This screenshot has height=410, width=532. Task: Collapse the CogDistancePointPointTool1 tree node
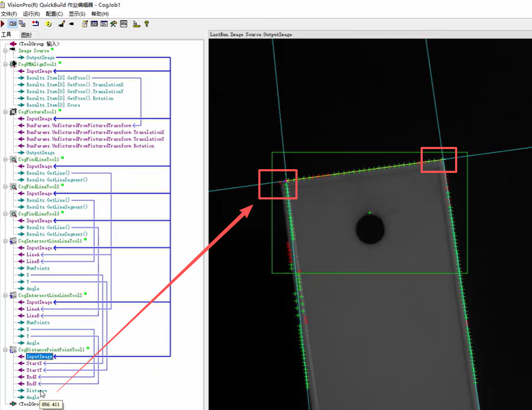[x=5, y=349]
